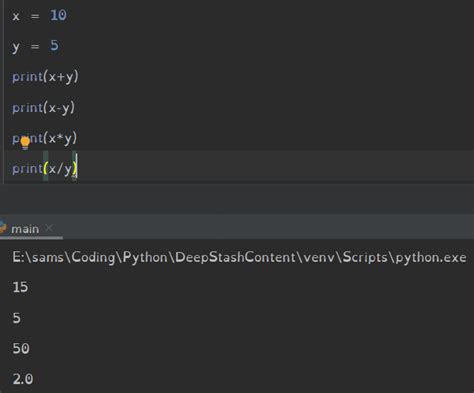Click the line print(x*y)
474x393 pixels.
tap(45, 138)
